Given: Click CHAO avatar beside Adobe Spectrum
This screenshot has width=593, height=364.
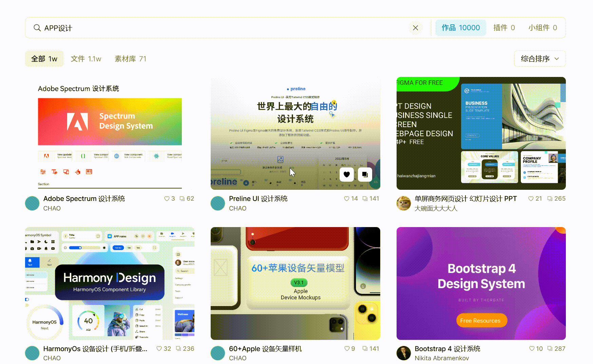Looking at the screenshot, I should [x=32, y=203].
